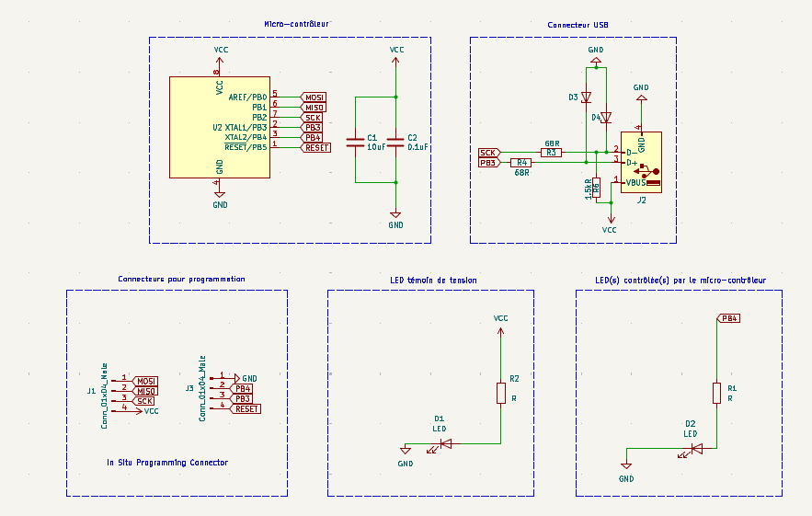812x516 pixels.
Task: Click resistor R2 below VCC
Action: click(x=500, y=394)
